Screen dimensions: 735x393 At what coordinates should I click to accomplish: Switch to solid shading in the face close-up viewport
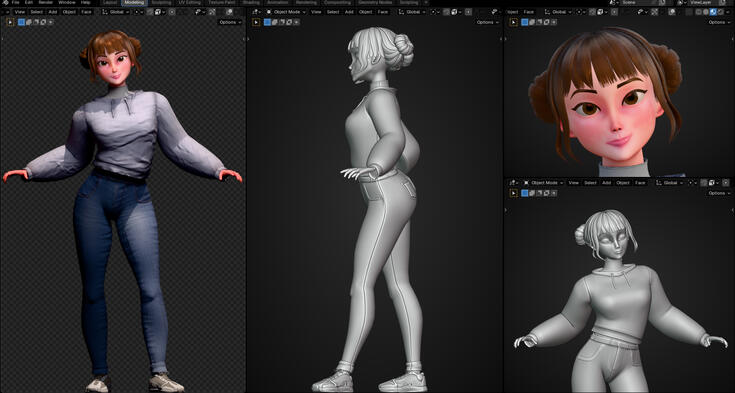[706, 12]
